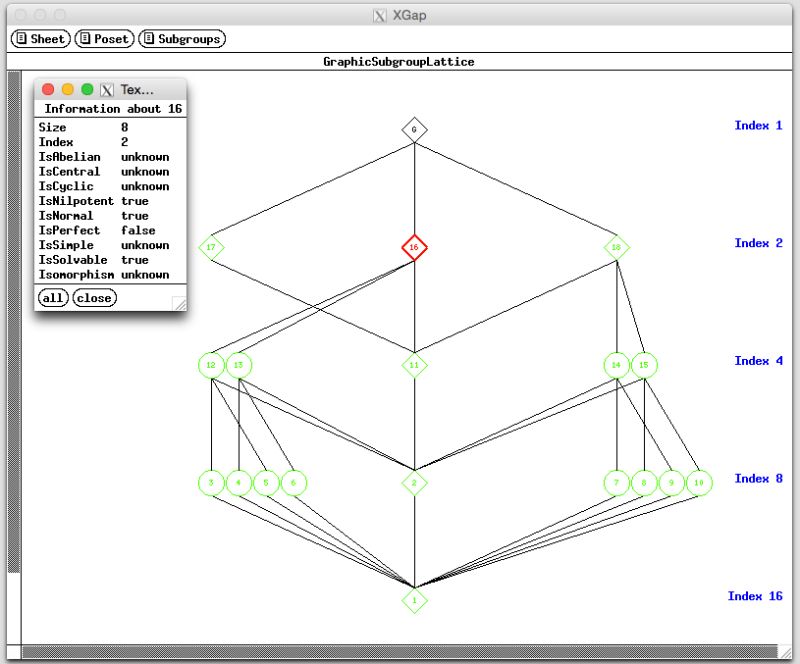The width and height of the screenshot is (800, 664).
Task: Click lattice vertex 11 at Index 4
Action: tap(414, 365)
